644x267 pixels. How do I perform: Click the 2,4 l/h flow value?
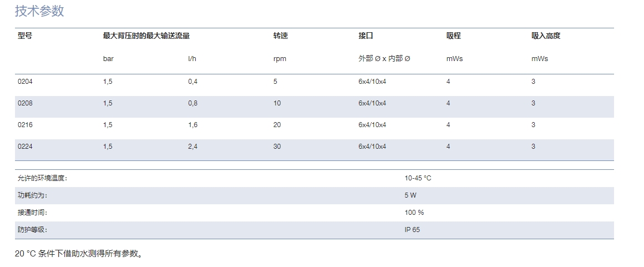(x=192, y=147)
